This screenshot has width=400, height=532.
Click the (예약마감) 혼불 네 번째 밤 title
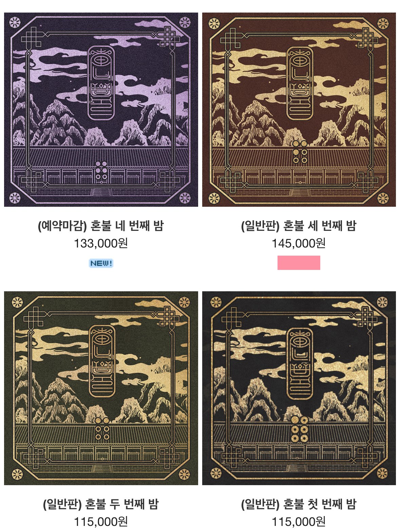point(101,226)
